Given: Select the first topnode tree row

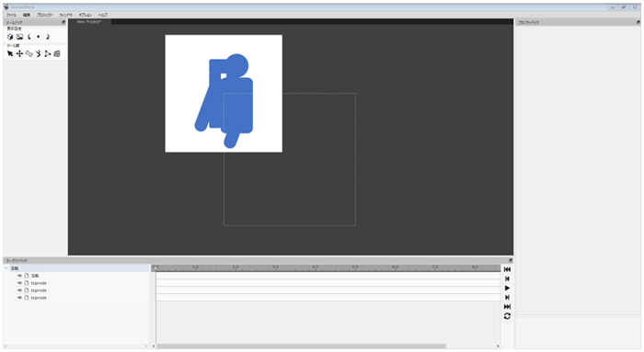Looking at the screenshot, I should tap(82, 283).
